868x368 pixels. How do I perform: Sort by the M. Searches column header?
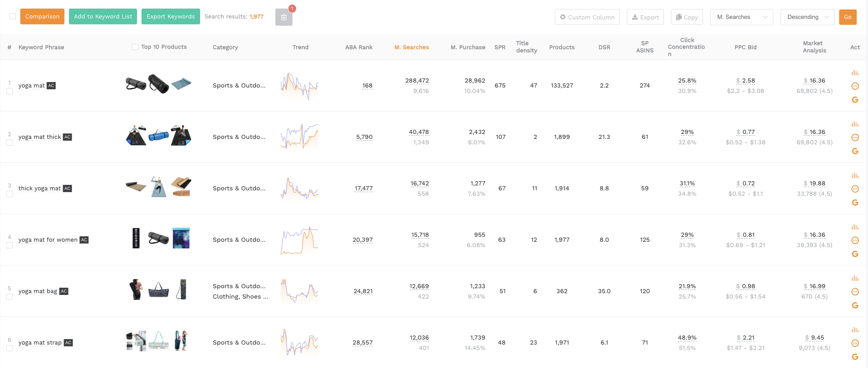click(411, 47)
